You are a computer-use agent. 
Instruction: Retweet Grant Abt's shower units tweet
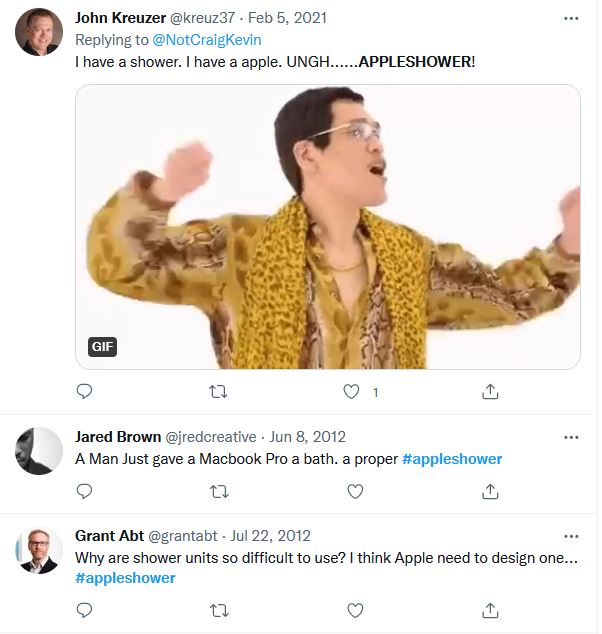click(220, 610)
